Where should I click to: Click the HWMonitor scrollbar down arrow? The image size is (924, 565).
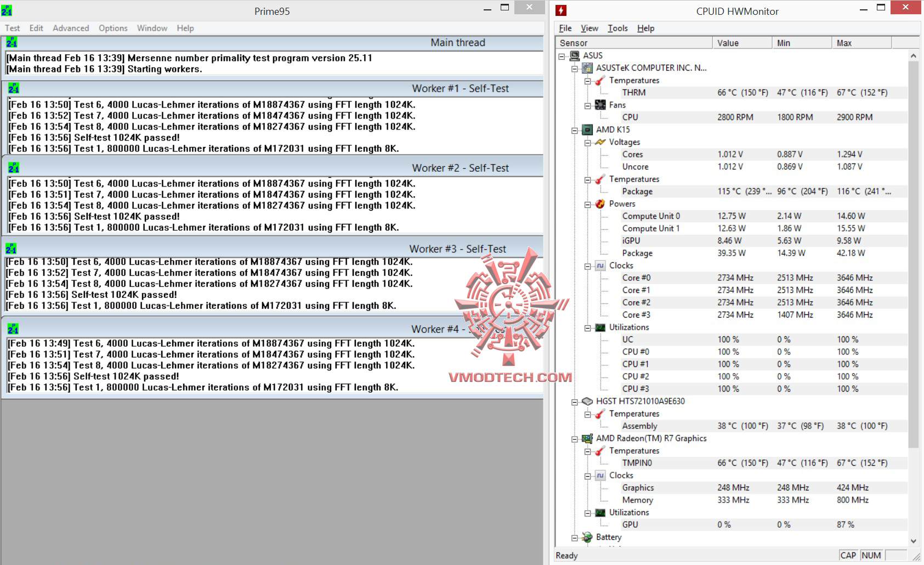[x=914, y=541]
